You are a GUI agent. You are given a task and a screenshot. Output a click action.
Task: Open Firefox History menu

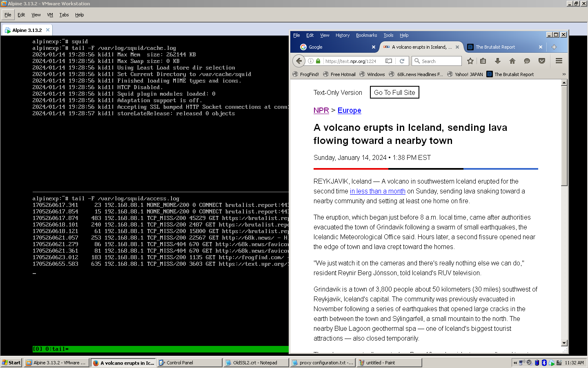point(343,35)
